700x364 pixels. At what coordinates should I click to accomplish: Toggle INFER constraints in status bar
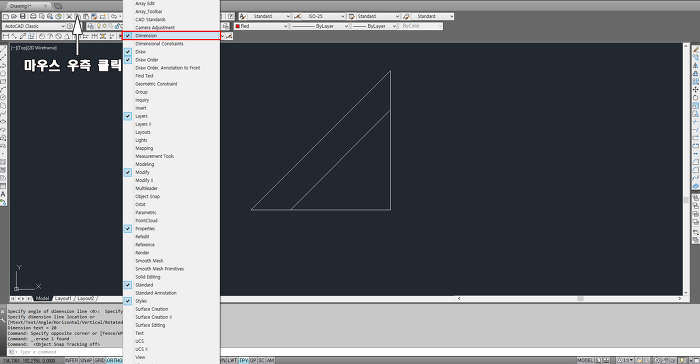71,360
